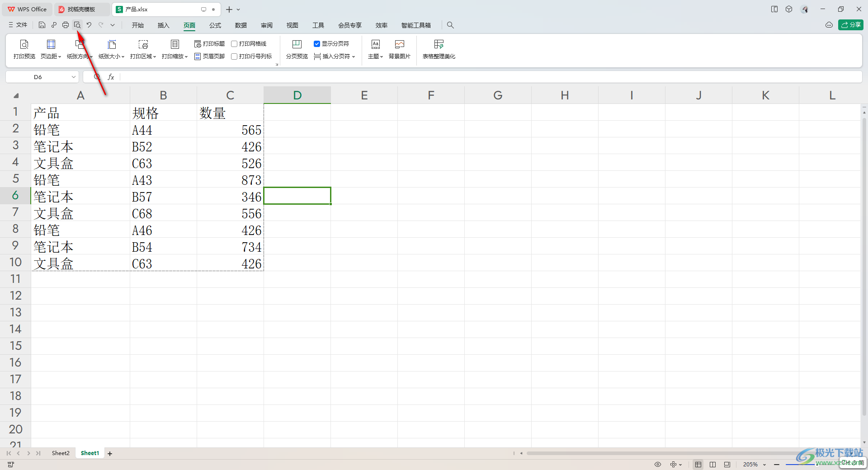Switch to 找稻壳模板 template tab
The width and height of the screenshot is (868, 470).
tap(81, 9)
